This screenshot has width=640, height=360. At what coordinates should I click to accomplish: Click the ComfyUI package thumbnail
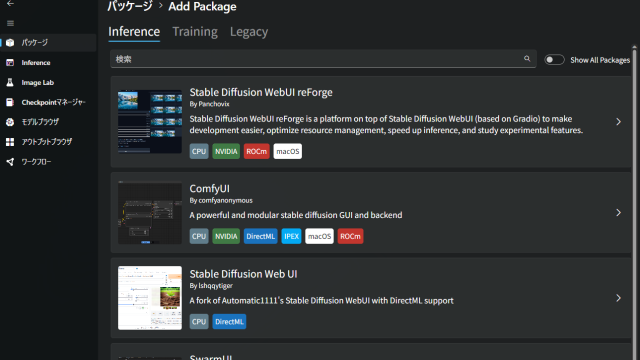click(x=150, y=213)
